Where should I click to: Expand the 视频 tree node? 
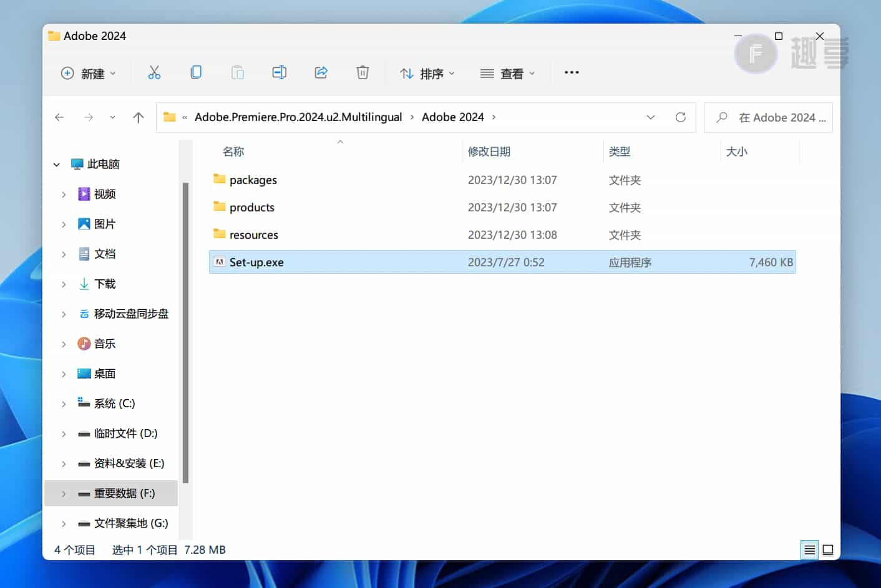click(64, 195)
